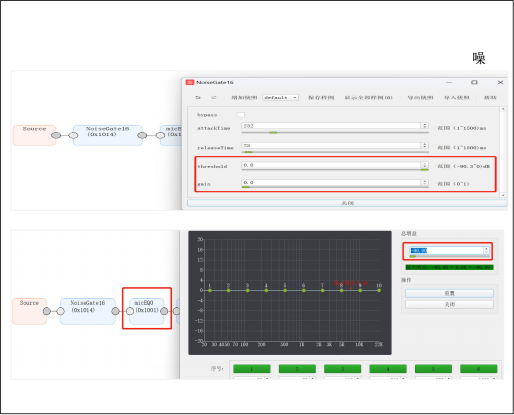Click the 增加快照 toolbar item
Image resolution: width=514 pixels, height=415 pixels.
point(244,98)
